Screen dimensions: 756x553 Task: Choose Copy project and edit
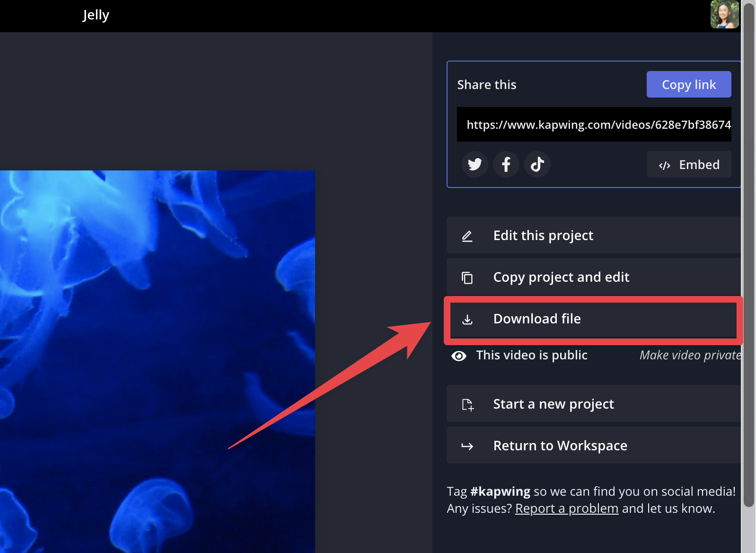(x=561, y=277)
